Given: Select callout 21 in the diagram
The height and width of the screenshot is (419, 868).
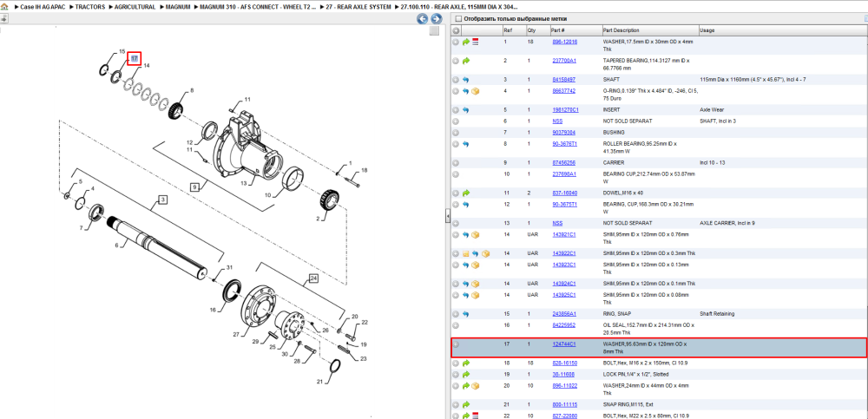Looking at the screenshot, I should (x=319, y=382).
